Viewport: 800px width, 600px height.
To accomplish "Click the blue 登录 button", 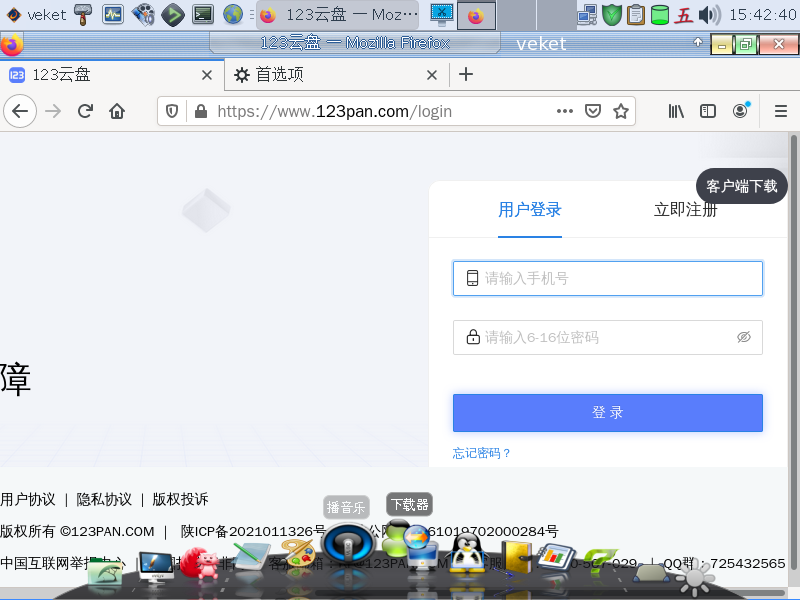I will (608, 412).
